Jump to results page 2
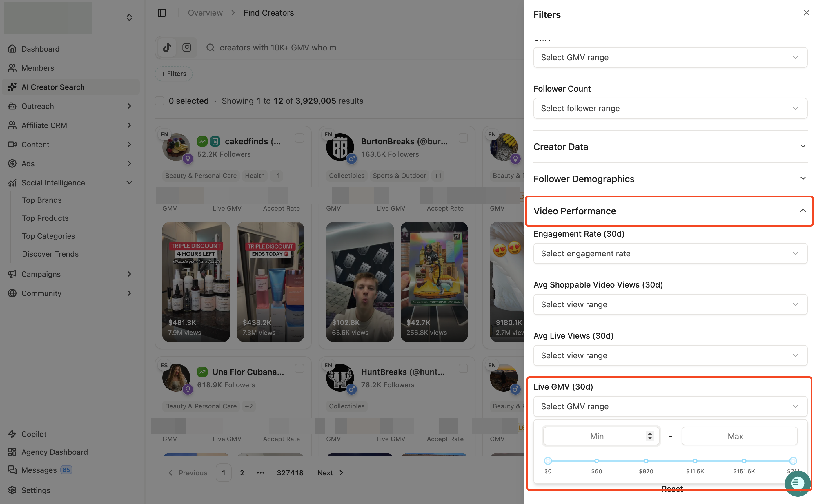 pos(242,473)
